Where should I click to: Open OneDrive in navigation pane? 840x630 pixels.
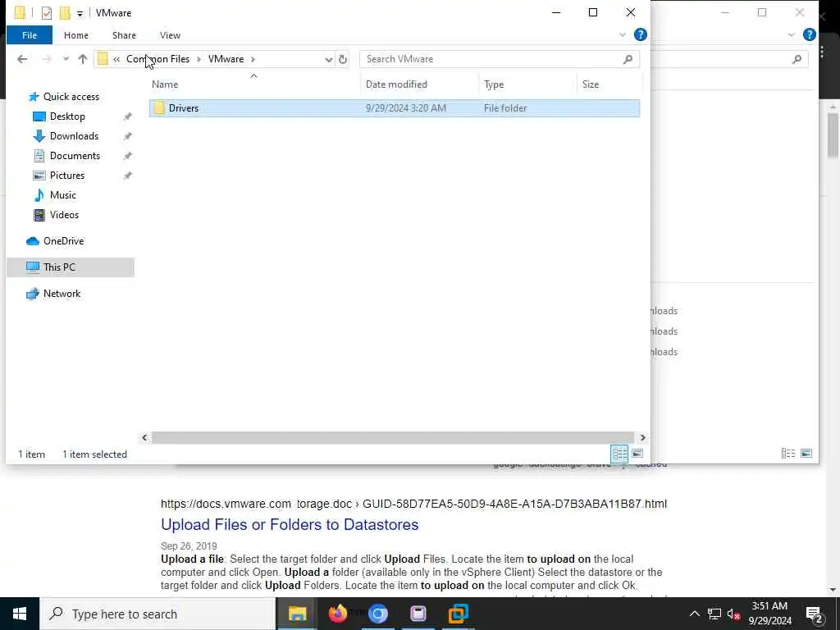click(63, 241)
